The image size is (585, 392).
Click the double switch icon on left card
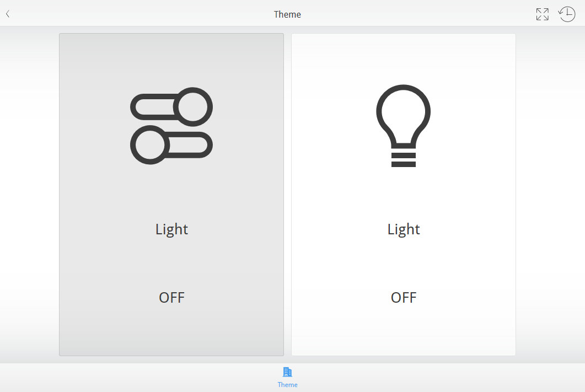point(171,126)
